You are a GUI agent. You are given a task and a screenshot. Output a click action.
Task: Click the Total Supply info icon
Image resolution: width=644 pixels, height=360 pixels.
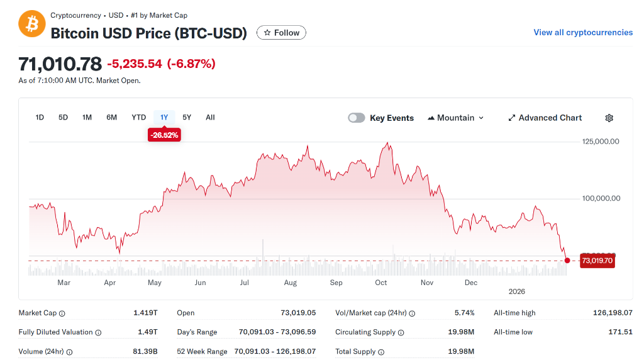(381, 352)
